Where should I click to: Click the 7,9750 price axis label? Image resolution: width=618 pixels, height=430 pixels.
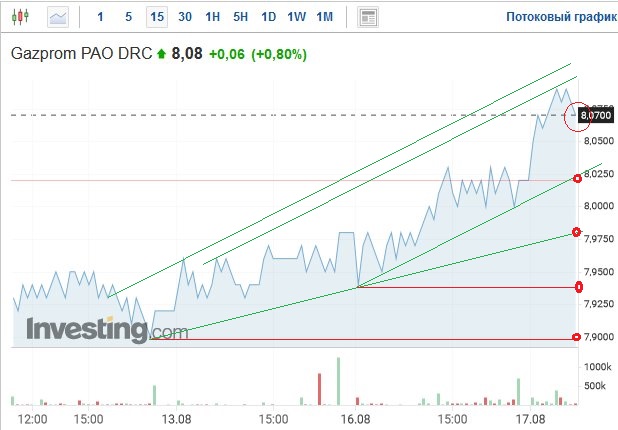599,238
